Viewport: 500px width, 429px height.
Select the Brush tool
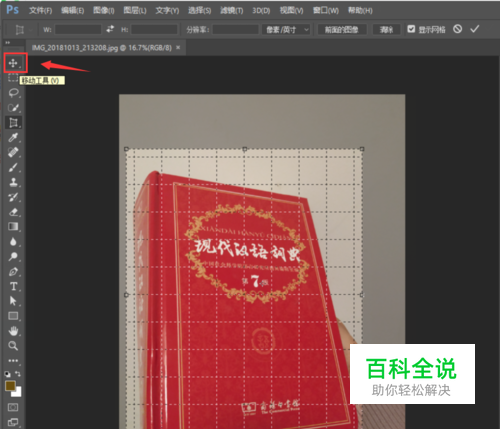click(13, 167)
